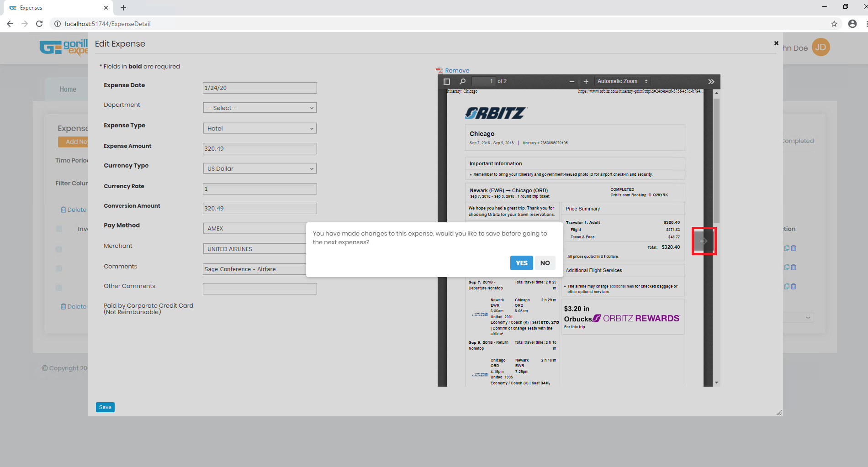The width and height of the screenshot is (868, 467).
Task: Select Automatic Zoom dropdown in PDF viewer
Action: point(622,81)
